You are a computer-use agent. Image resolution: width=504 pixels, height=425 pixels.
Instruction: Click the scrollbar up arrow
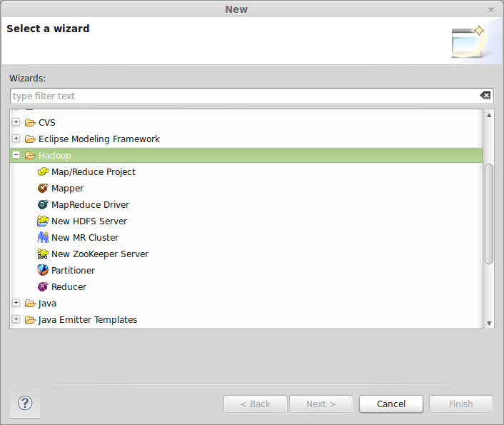click(x=489, y=115)
